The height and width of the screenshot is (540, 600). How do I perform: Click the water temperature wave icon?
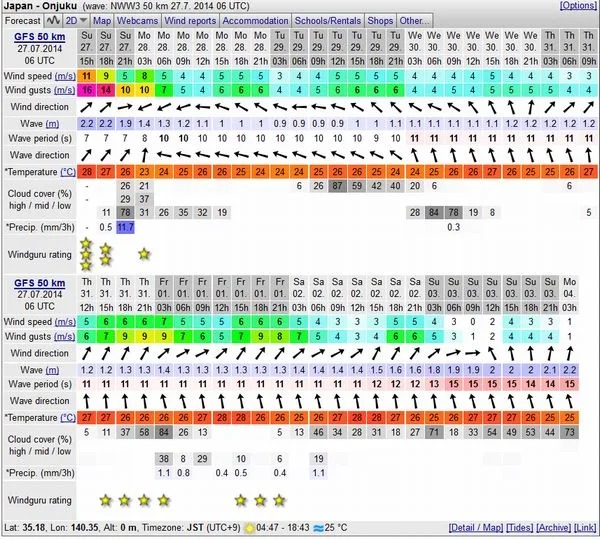pyautogui.click(x=318, y=528)
